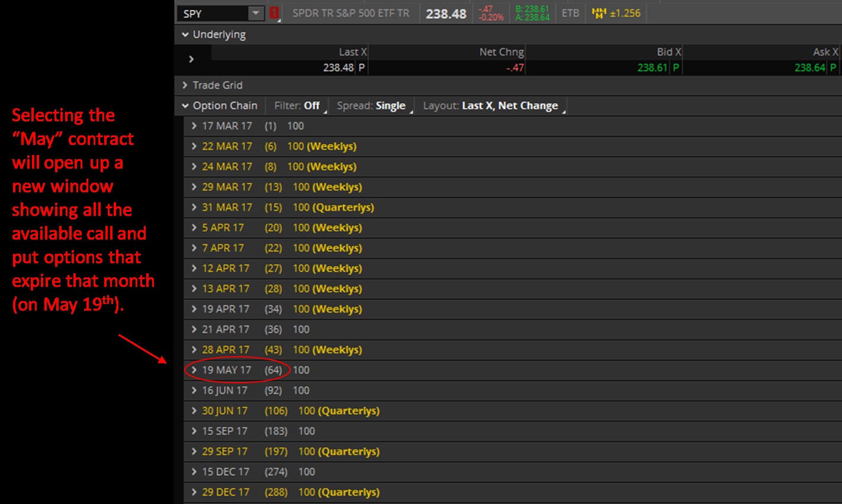Open the Filter: Off menu
This screenshot has height=504, width=842.
(297, 106)
